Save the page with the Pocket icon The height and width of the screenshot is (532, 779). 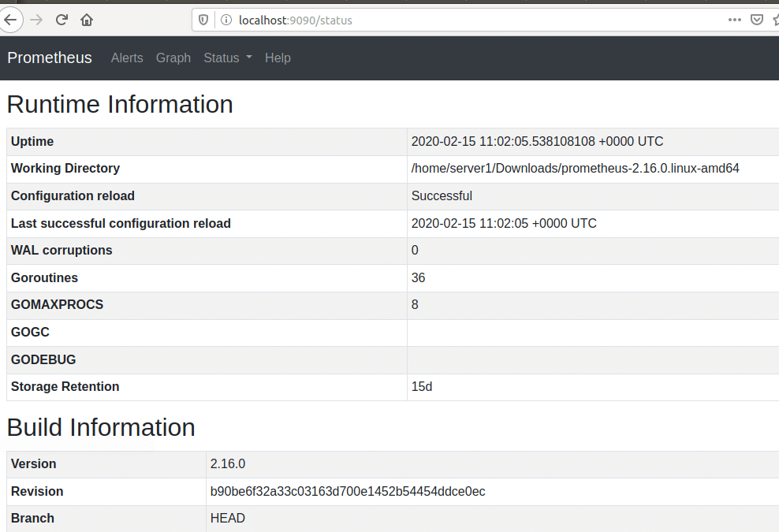point(757,20)
